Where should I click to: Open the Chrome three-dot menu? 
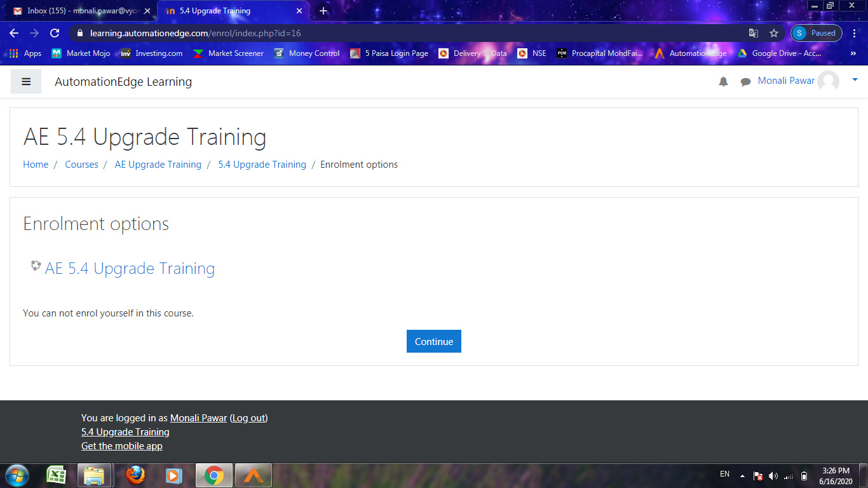855,33
